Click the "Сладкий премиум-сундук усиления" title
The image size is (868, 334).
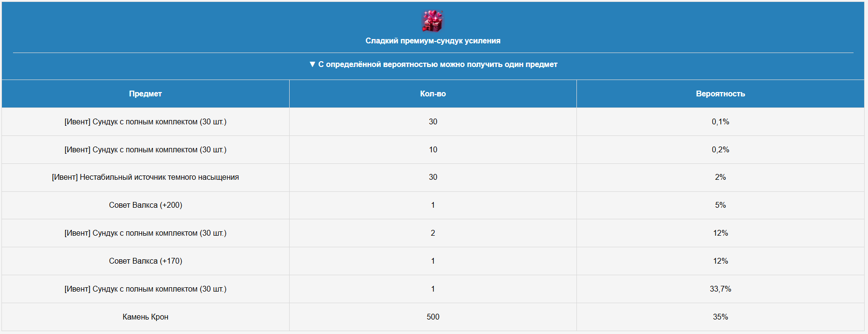(433, 41)
